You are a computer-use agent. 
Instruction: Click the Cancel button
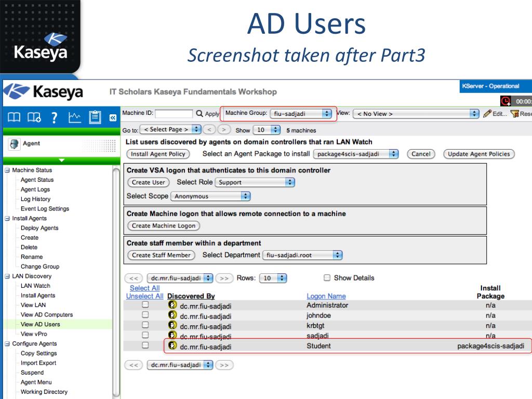421,154
